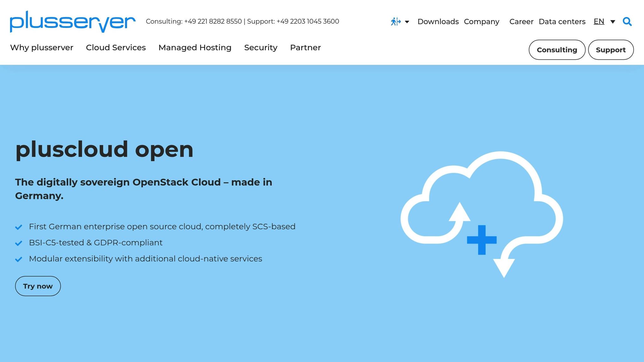Click checkmark next to Modular extensibility
The width and height of the screenshot is (644, 362).
coord(19,259)
